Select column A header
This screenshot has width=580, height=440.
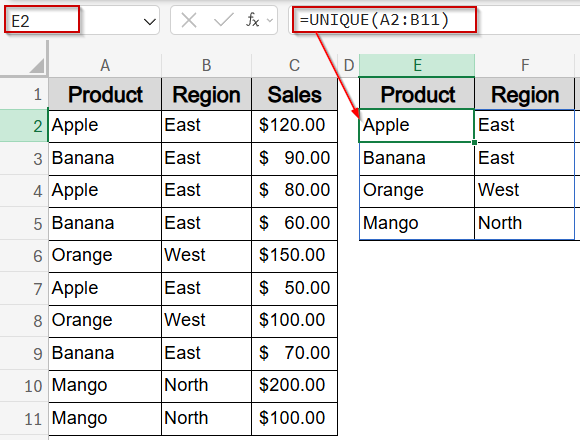[x=105, y=65]
